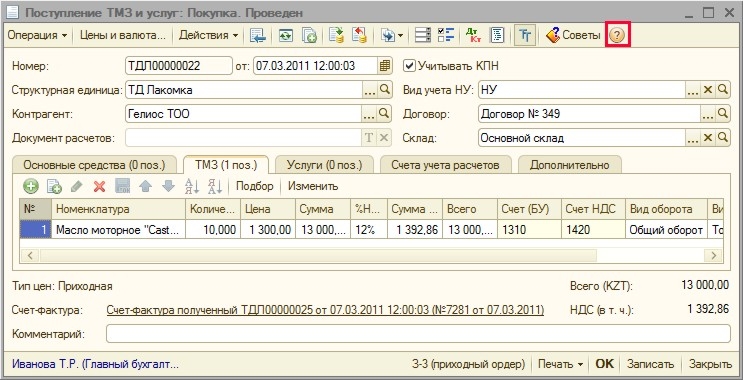The image size is (743, 380).
Task: Open the Дт/Кт postings result icon
Action: coord(472,36)
